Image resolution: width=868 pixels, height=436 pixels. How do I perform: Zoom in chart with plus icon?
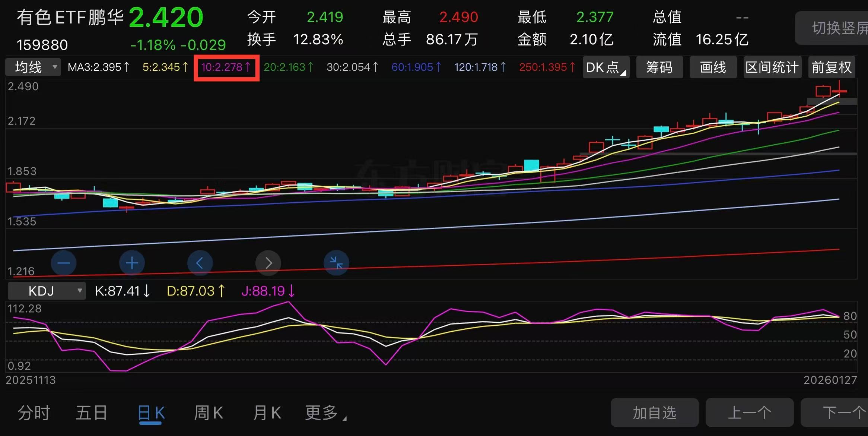point(132,263)
